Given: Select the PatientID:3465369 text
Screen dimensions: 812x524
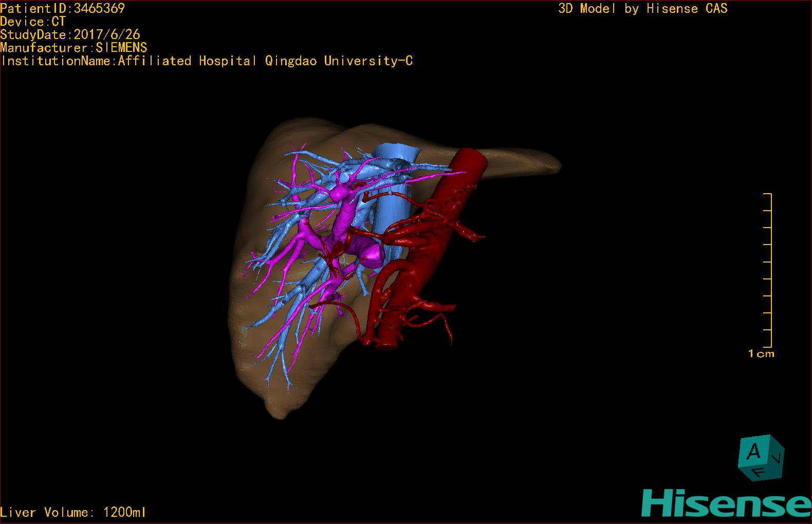Looking at the screenshot, I should click(x=62, y=8).
